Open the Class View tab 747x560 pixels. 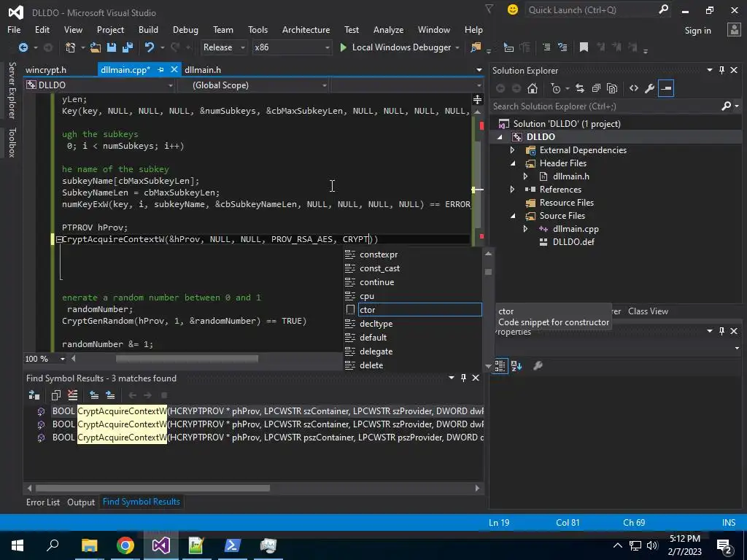[648, 311]
